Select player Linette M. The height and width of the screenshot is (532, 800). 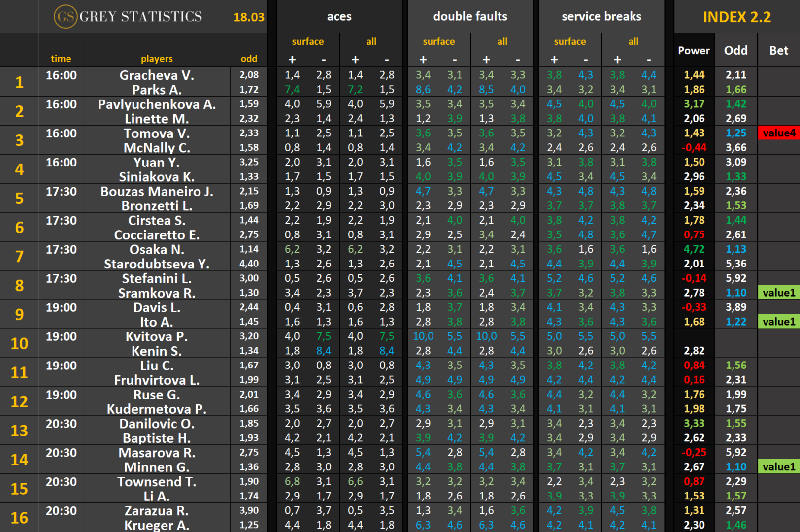coord(157,119)
